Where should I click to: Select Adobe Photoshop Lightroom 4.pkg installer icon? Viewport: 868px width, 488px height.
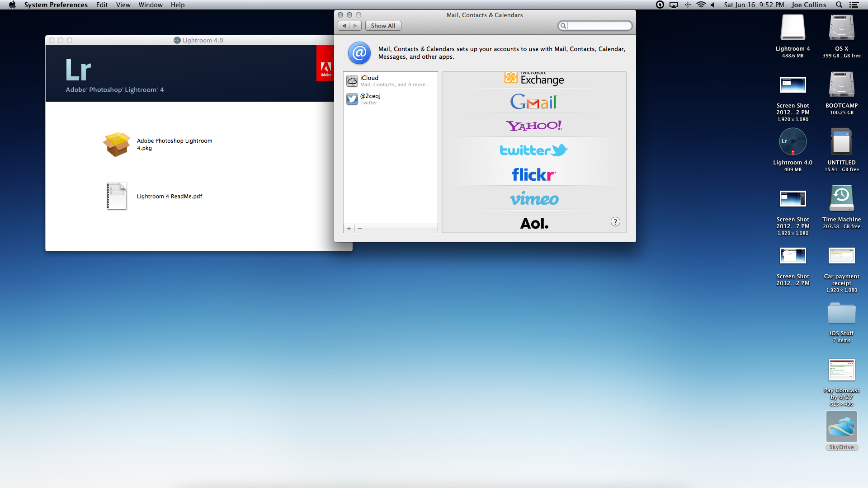tap(117, 144)
